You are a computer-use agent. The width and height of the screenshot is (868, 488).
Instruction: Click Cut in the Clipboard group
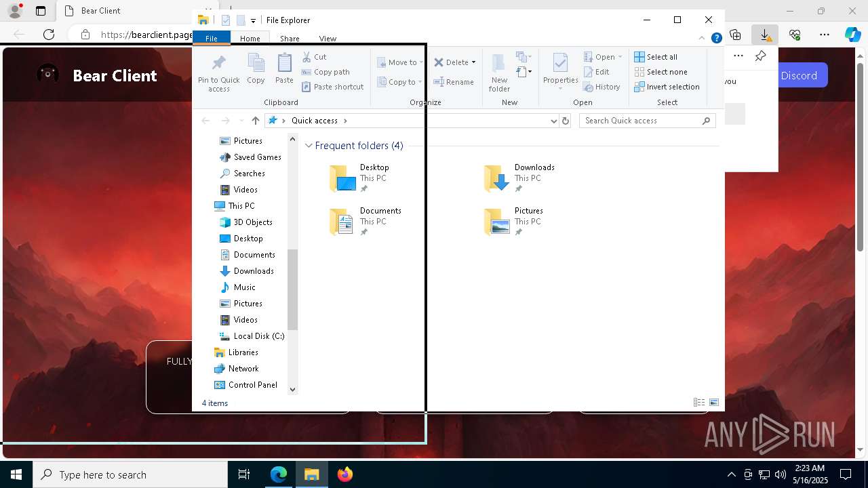[314, 57]
